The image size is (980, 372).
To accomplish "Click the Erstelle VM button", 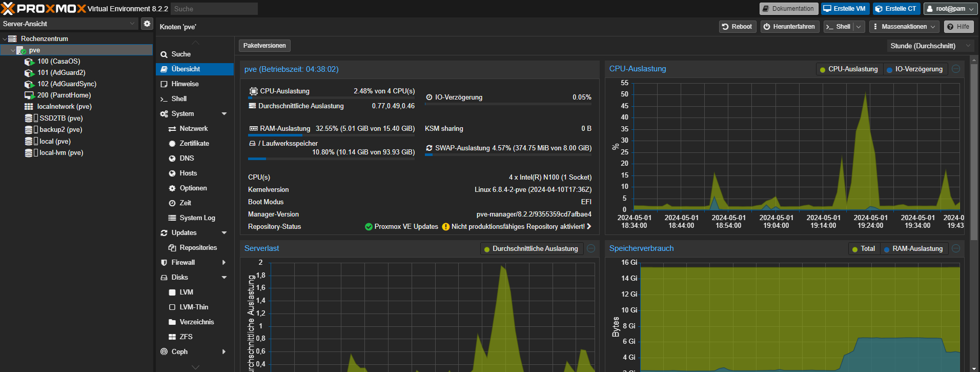I will (845, 9).
